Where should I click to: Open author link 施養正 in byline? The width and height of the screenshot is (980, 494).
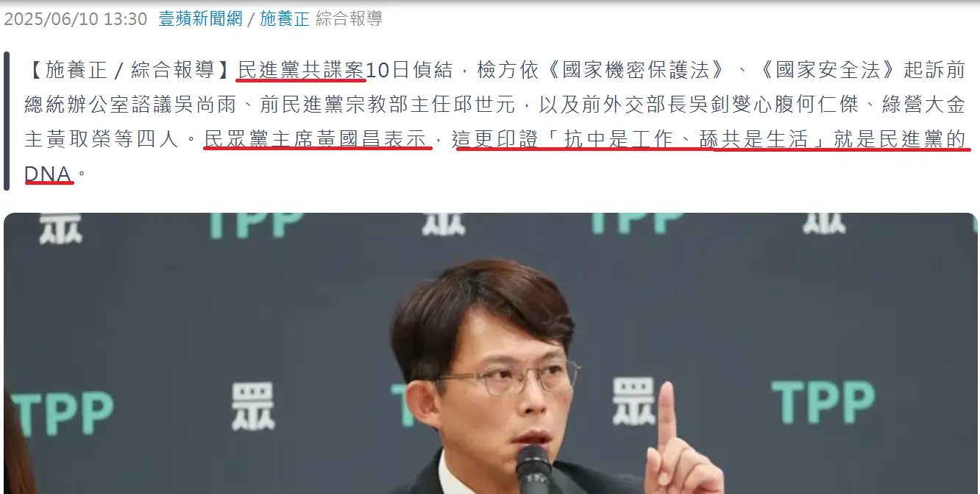point(285,19)
